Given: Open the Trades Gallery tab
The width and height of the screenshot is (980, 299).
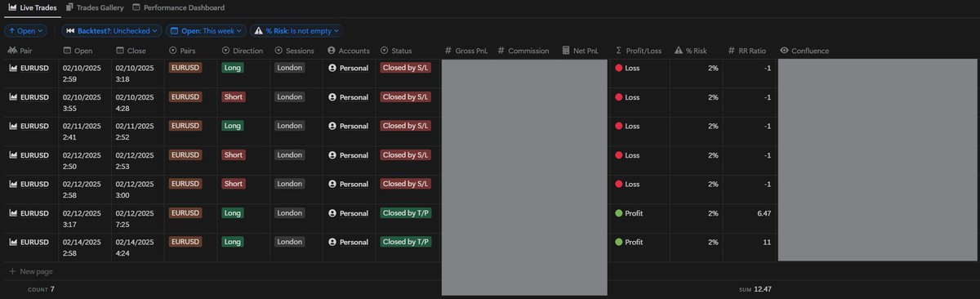Looking at the screenshot, I should pos(95,7).
